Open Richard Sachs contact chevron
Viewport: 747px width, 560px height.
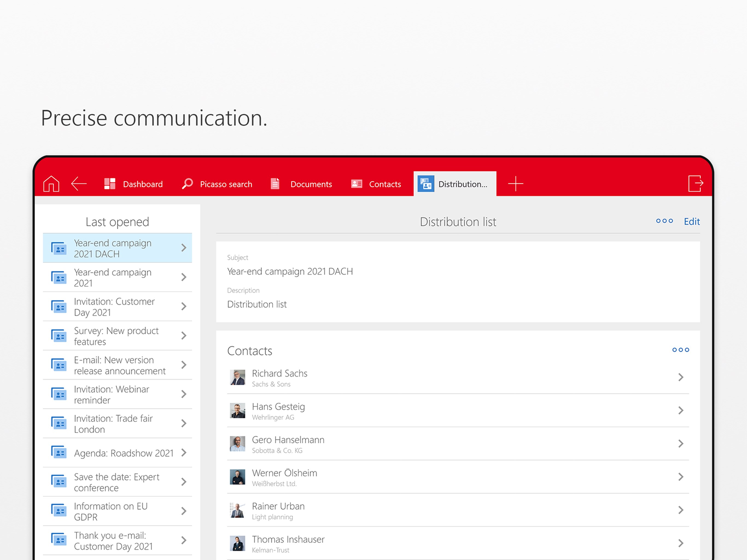tap(681, 378)
